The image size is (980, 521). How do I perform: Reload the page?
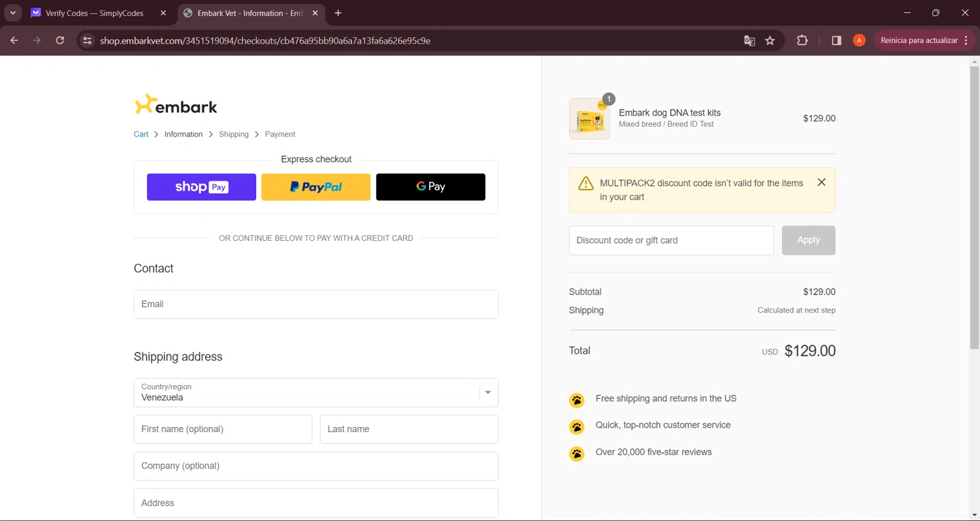(x=60, y=40)
